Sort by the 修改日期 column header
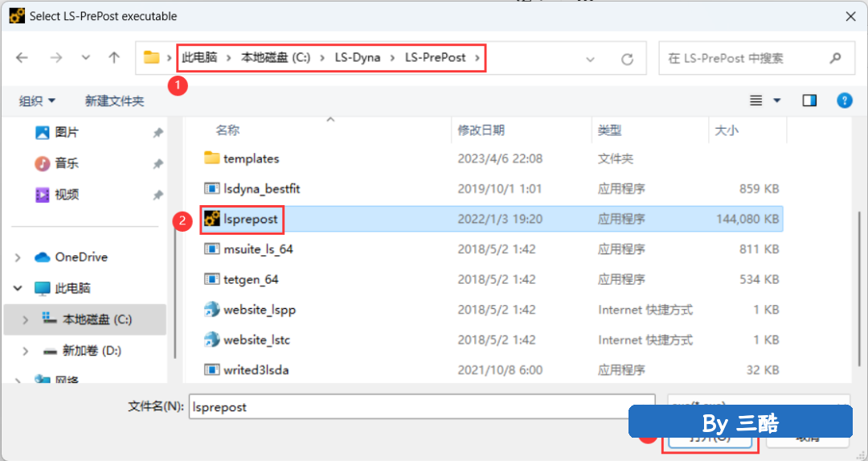868x461 pixels. tap(481, 130)
